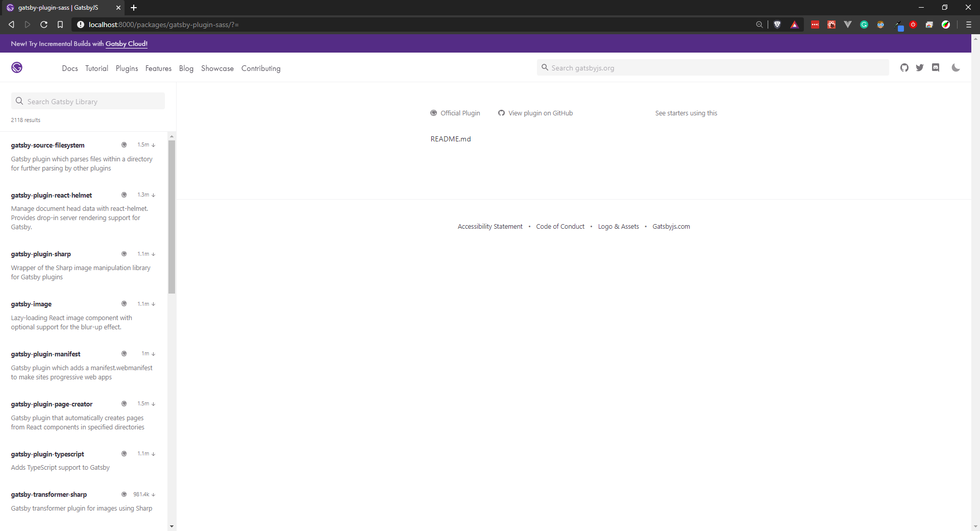View plugin on GitHub
Viewport: 980px width, 531px height.
pos(540,113)
